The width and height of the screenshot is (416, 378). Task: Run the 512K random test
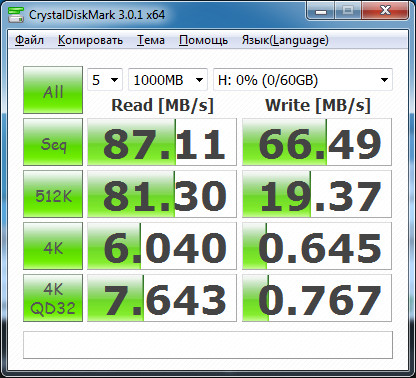click(x=53, y=194)
